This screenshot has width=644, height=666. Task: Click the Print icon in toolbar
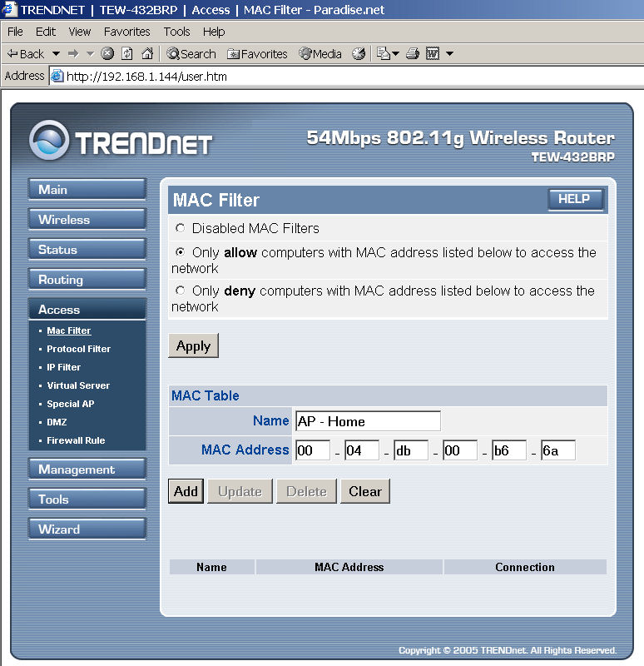click(x=413, y=53)
